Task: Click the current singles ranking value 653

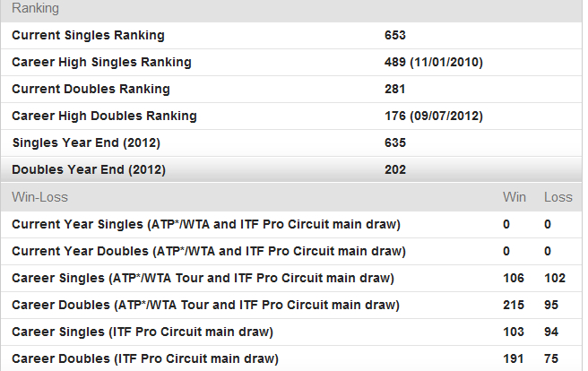Action: (395, 36)
